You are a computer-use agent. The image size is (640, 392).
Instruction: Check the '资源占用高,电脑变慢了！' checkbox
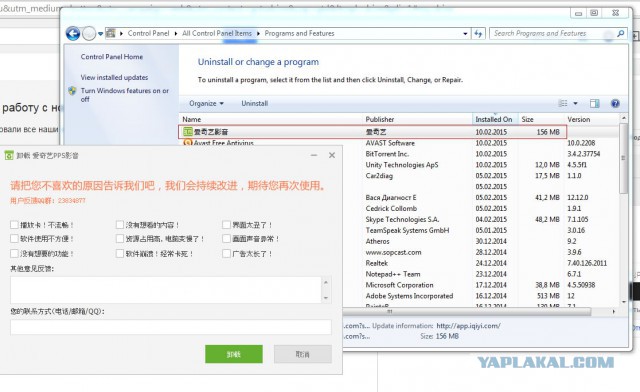tap(120, 238)
